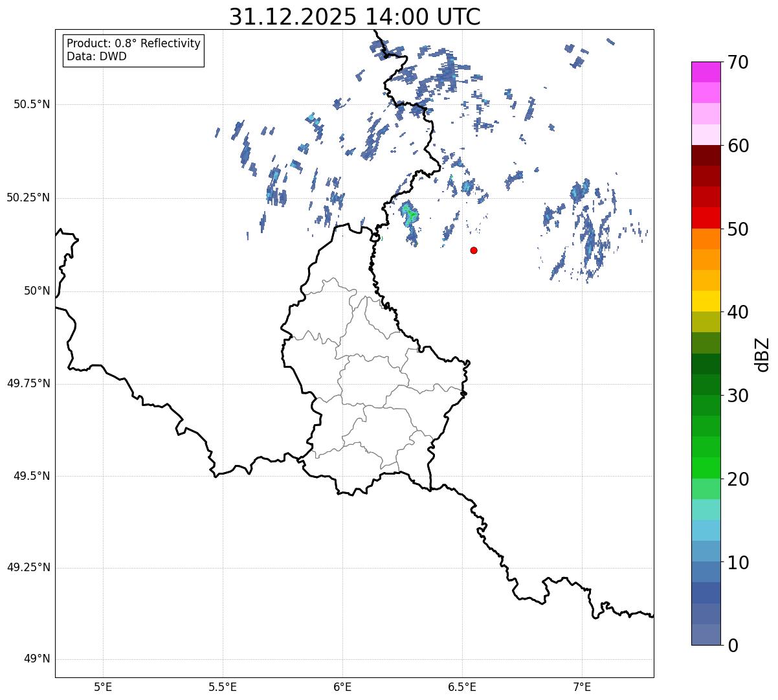778x700 pixels.
Task: Click the 5.5°E longitude label
Action: [223, 686]
